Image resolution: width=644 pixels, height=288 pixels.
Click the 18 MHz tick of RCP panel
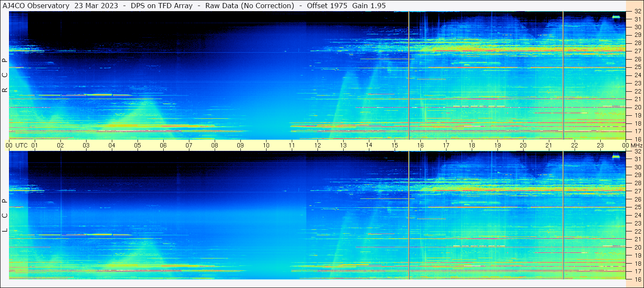[638, 123]
